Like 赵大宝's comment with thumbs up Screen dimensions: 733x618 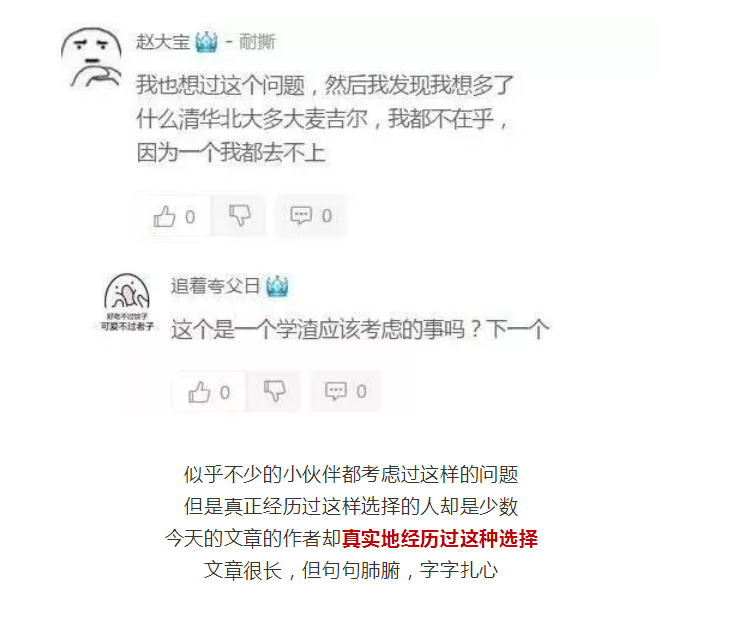[164, 216]
